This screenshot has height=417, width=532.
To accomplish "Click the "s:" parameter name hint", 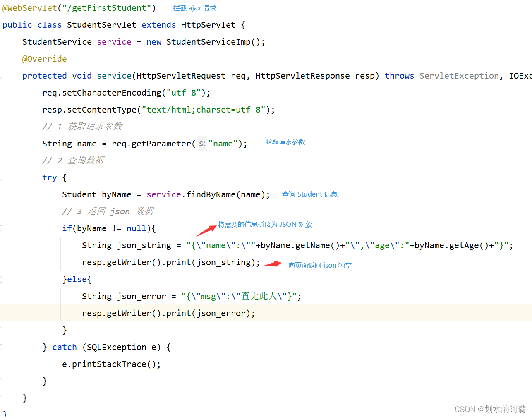I will [x=202, y=144].
